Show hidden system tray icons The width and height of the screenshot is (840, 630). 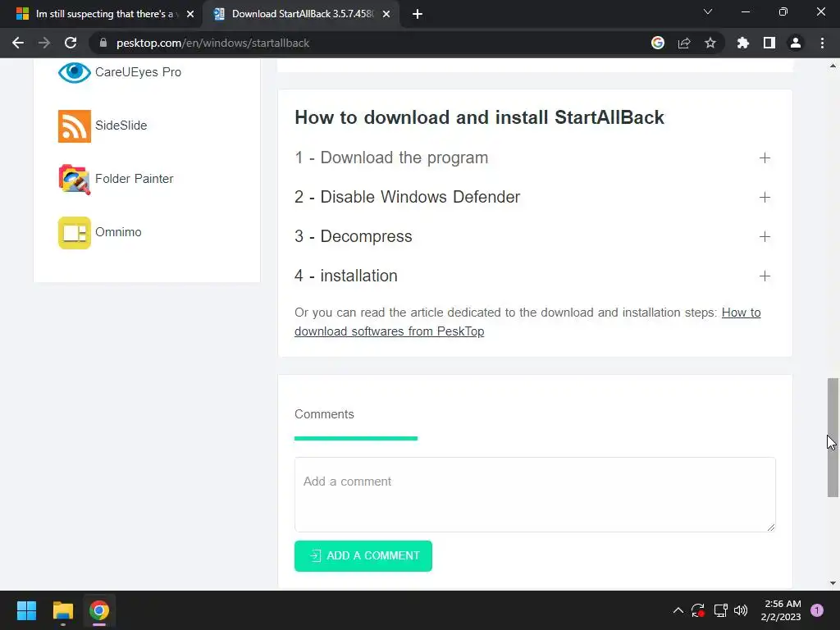coord(678,610)
